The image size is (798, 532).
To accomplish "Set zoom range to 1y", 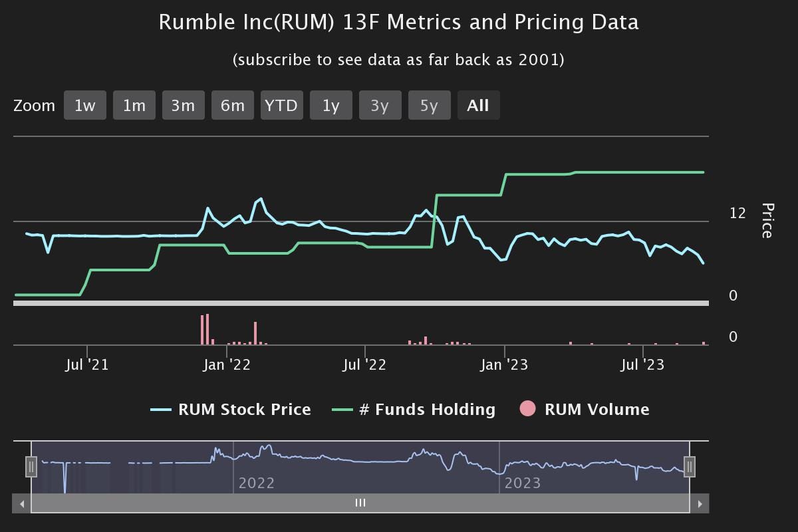I will tap(331, 105).
